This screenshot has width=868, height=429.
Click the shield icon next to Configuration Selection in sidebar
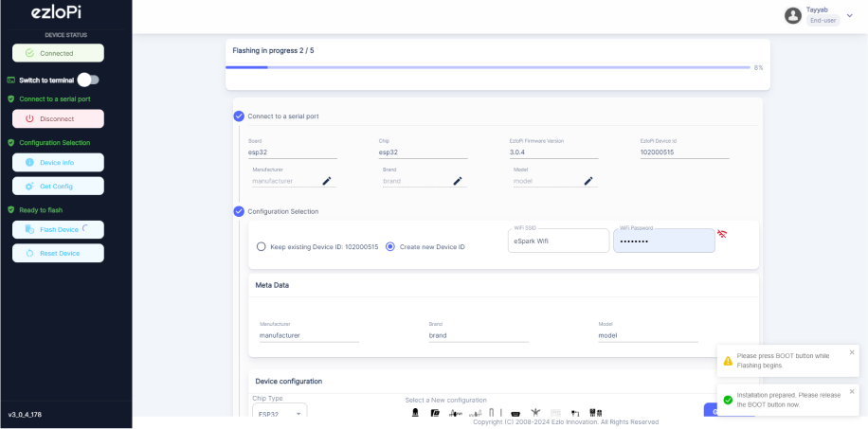pos(10,143)
